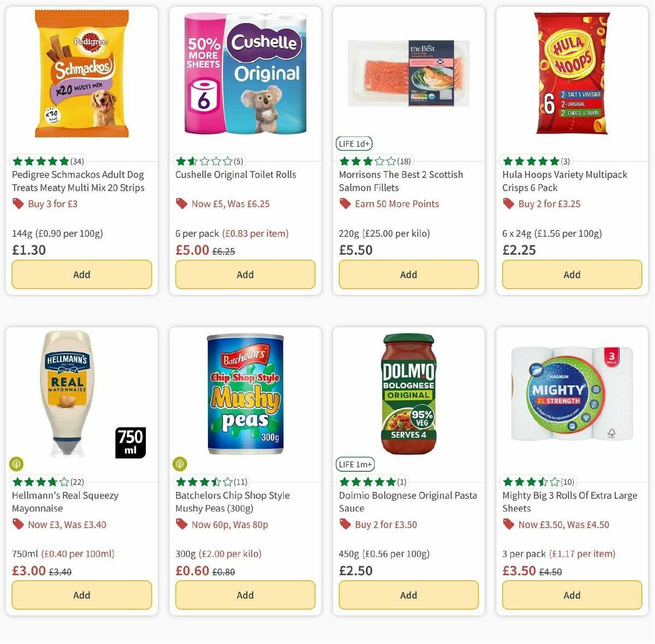
Task: Click the red offer tag icon on Pedigree Schmackos
Action: [x=18, y=204]
